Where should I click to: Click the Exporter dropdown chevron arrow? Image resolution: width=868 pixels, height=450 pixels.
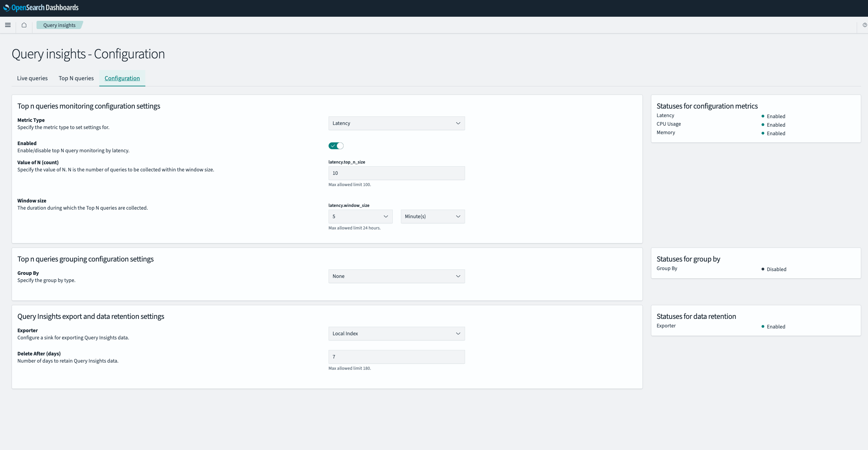coord(458,334)
